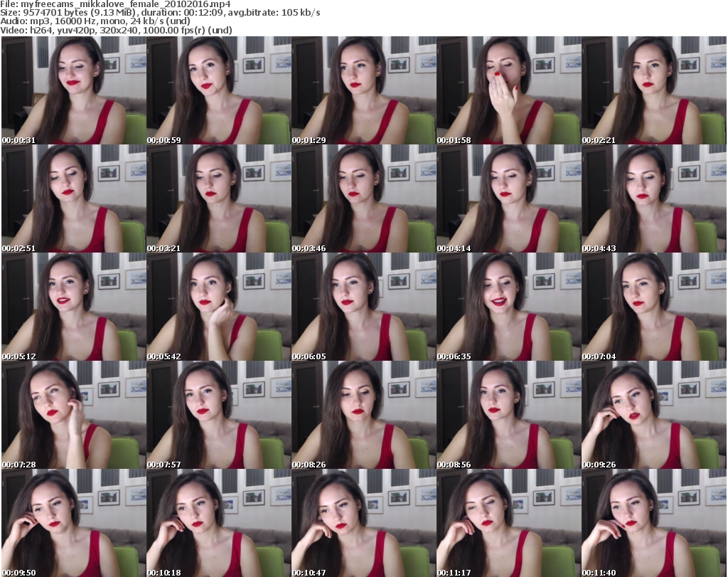The width and height of the screenshot is (728, 577).
Task: Pick the frame timestamped 00:10:18
Action: (x=219, y=523)
